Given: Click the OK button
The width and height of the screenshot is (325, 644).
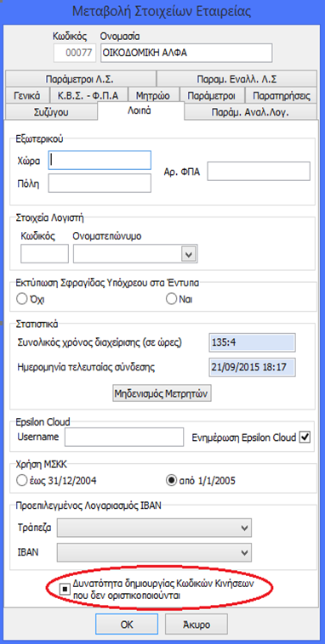Looking at the screenshot, I should point(127,624).
